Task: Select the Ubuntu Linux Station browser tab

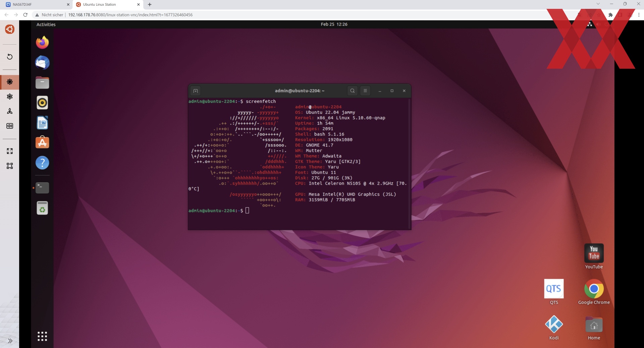Action: [x=107, y=5]
